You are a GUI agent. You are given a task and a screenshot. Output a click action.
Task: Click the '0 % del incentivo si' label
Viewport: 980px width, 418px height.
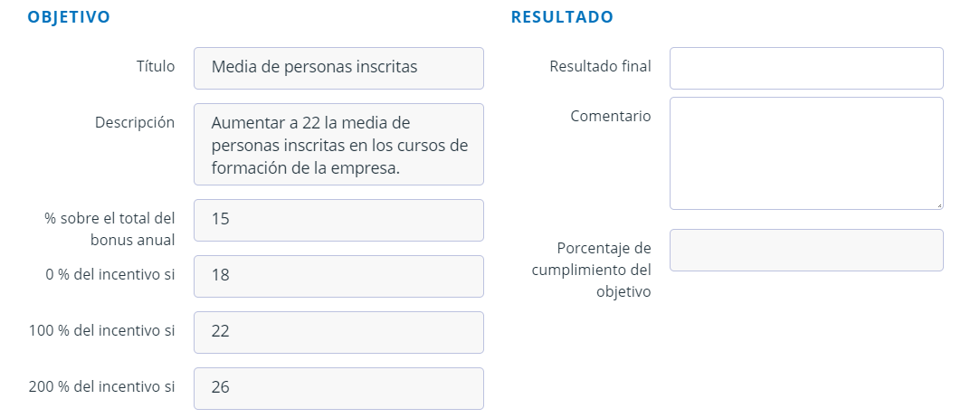pyautogui.click(x=109, y=274)
